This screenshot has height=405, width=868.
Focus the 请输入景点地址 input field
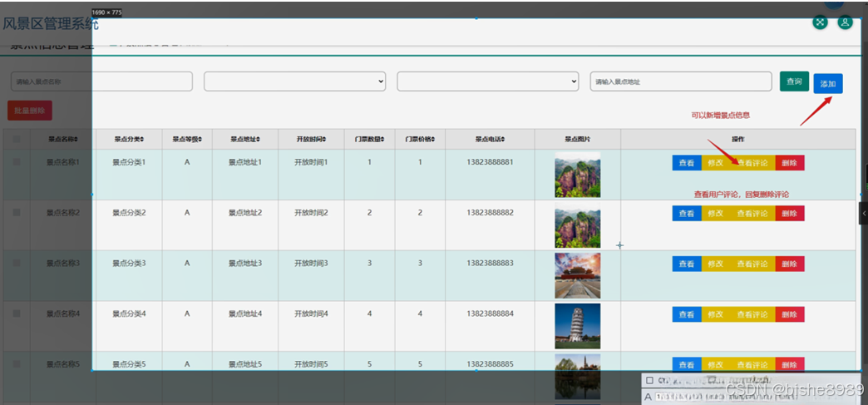click(681, 81)
